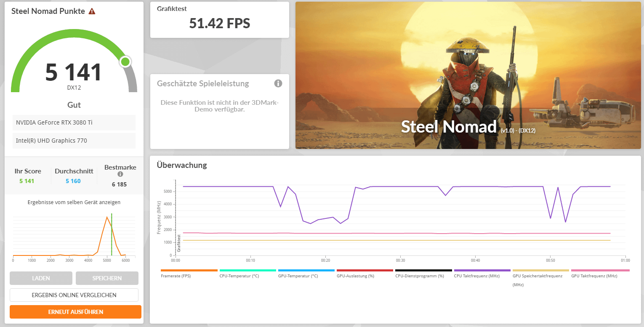Click the purple CPU Taktfrequenz legend swatch

click(x=482, y=271)
